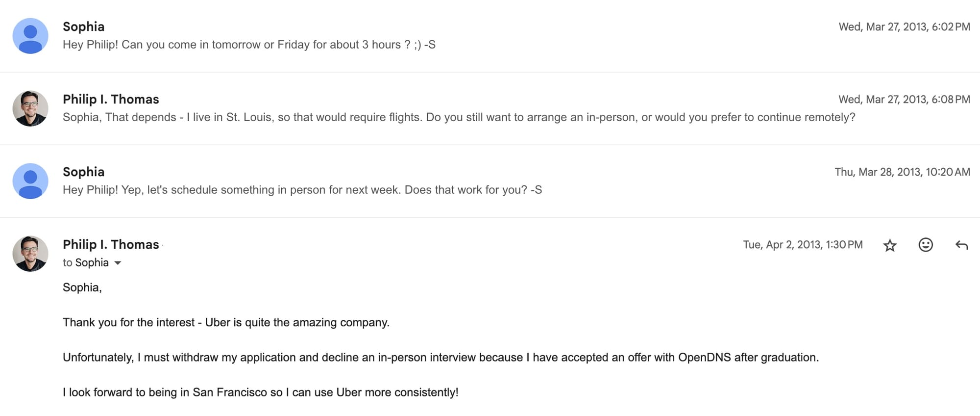Image resolution: width=980 pixels, height=416 pixels.
Task: Star the April 2 message
Action: pos(890,245)
